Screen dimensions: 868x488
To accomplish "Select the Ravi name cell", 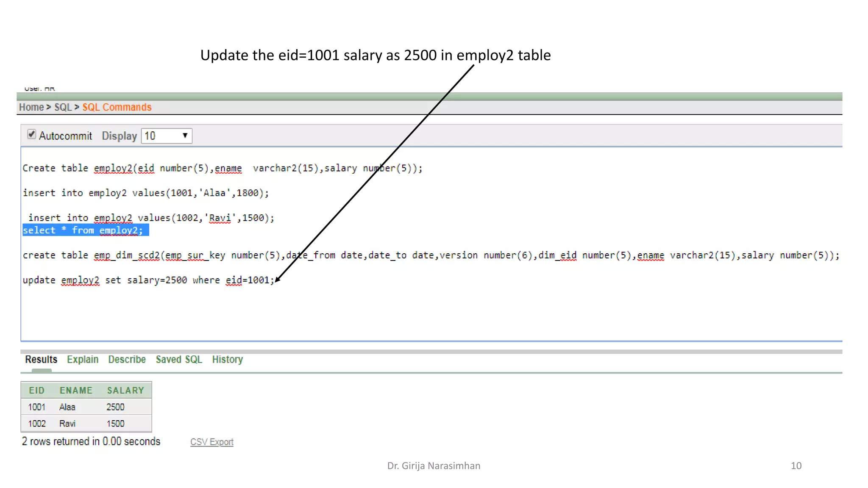I will (67, 424).
